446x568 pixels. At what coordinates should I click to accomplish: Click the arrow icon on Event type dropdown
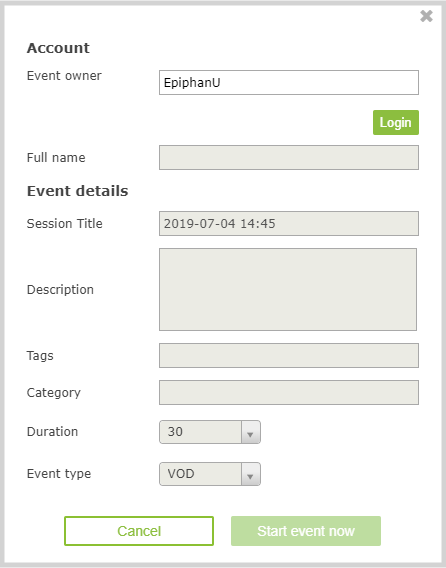(250, 474)
